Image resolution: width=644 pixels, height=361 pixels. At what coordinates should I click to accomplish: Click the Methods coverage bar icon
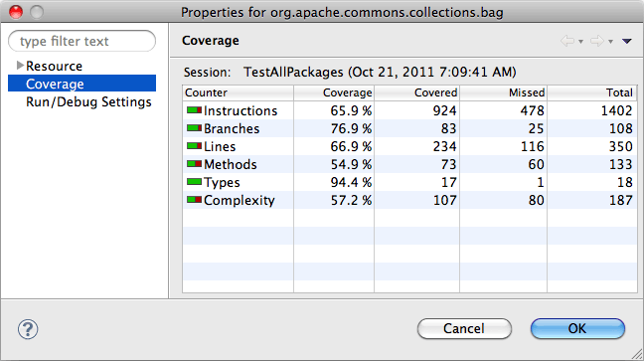click(194, 164)
